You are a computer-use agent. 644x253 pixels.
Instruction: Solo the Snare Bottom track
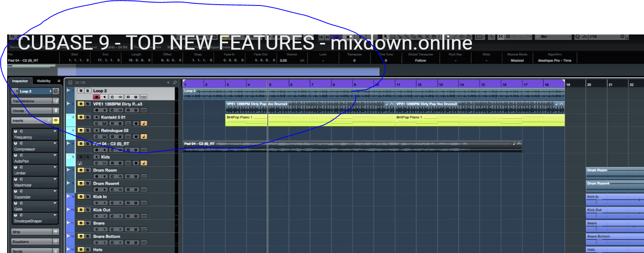click(88, 236)
